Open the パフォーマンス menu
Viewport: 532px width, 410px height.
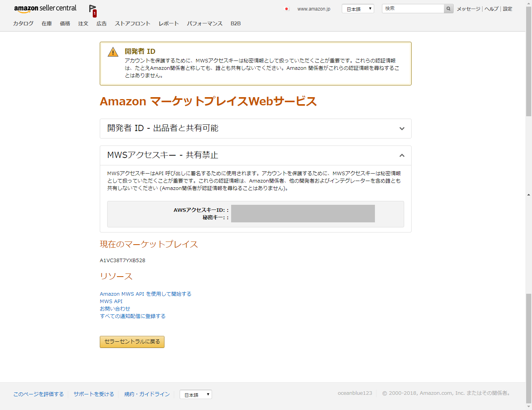point(205,23)
